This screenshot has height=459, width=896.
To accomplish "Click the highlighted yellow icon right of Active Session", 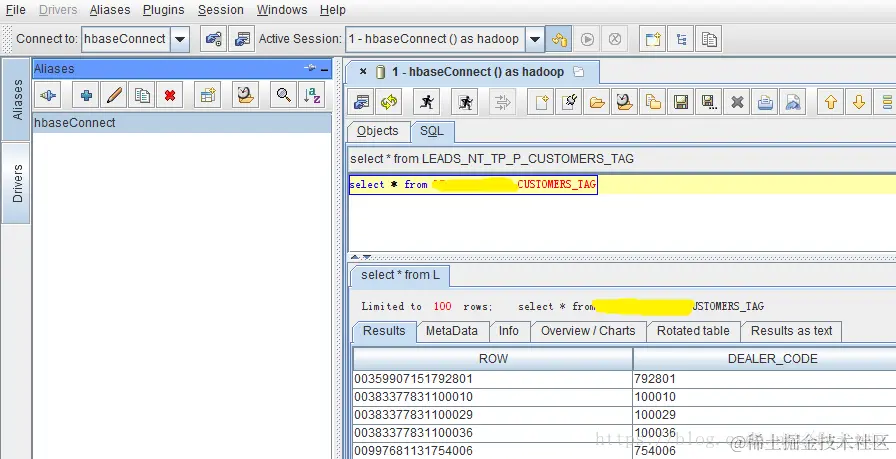I will point(558,39).
